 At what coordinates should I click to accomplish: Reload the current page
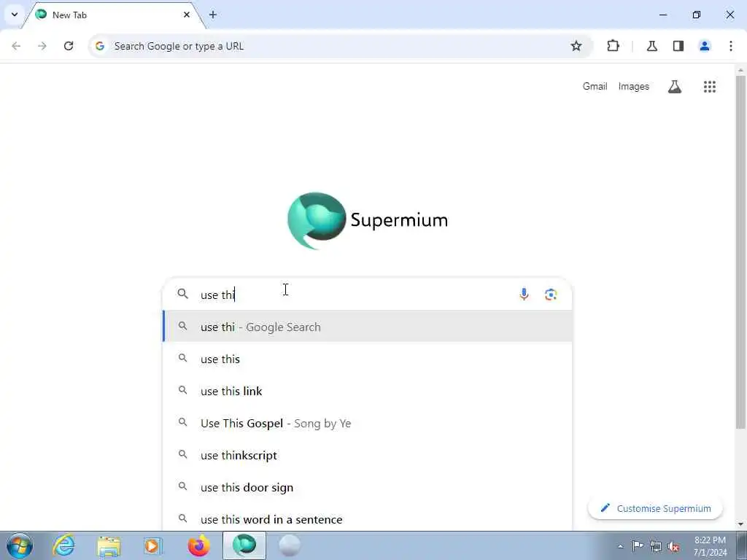69,46
